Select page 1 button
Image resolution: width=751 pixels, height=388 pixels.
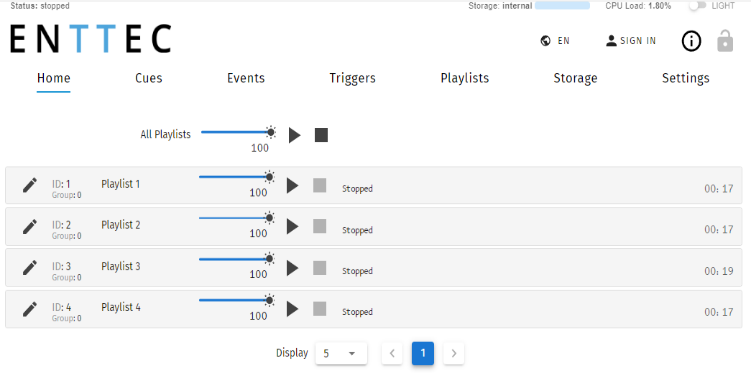(423, 354)
